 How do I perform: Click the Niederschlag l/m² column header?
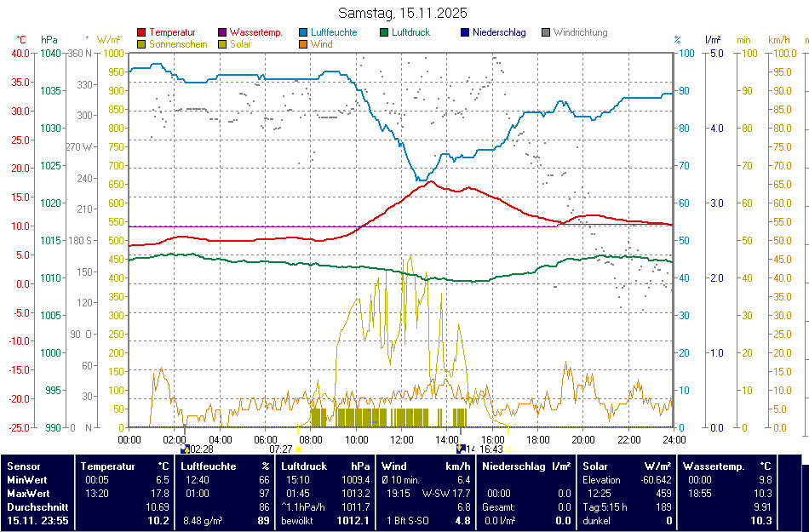(x=526, y=466)
